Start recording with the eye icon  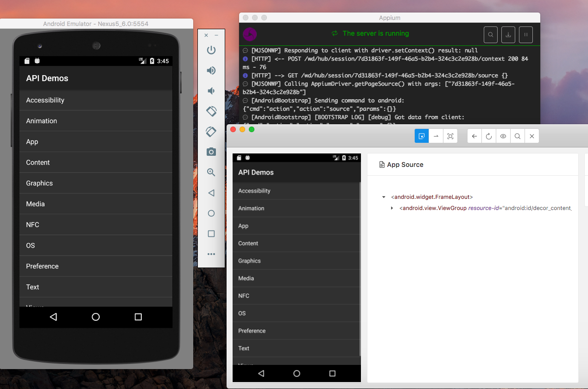click(503, 136)
